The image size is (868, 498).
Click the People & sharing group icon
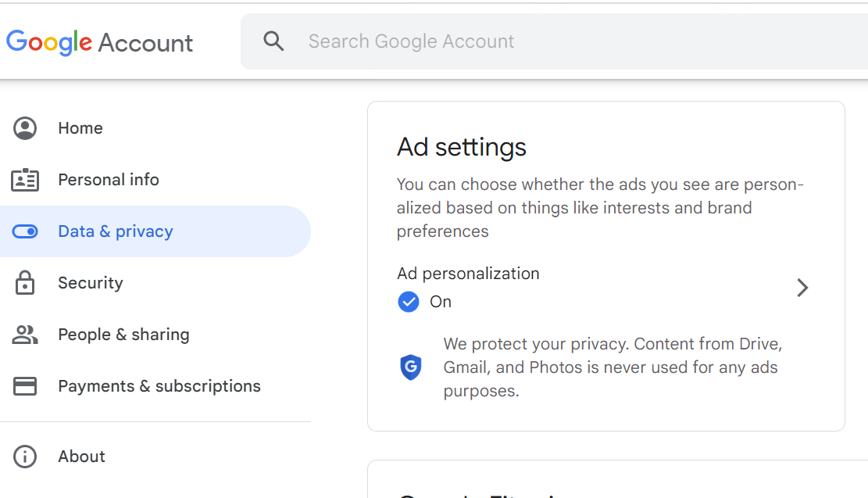pyautogui.click(x=25, y=335)
